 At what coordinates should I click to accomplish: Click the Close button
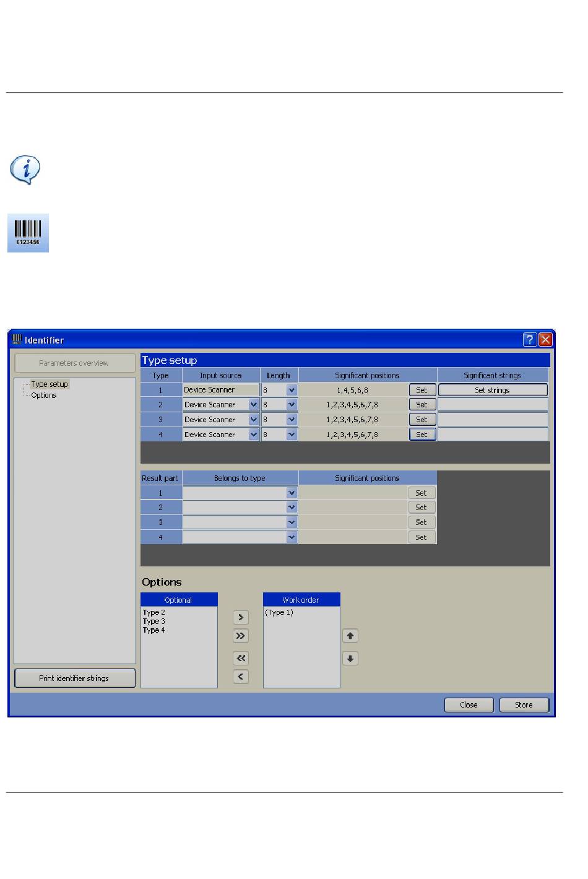coord(469,704)
